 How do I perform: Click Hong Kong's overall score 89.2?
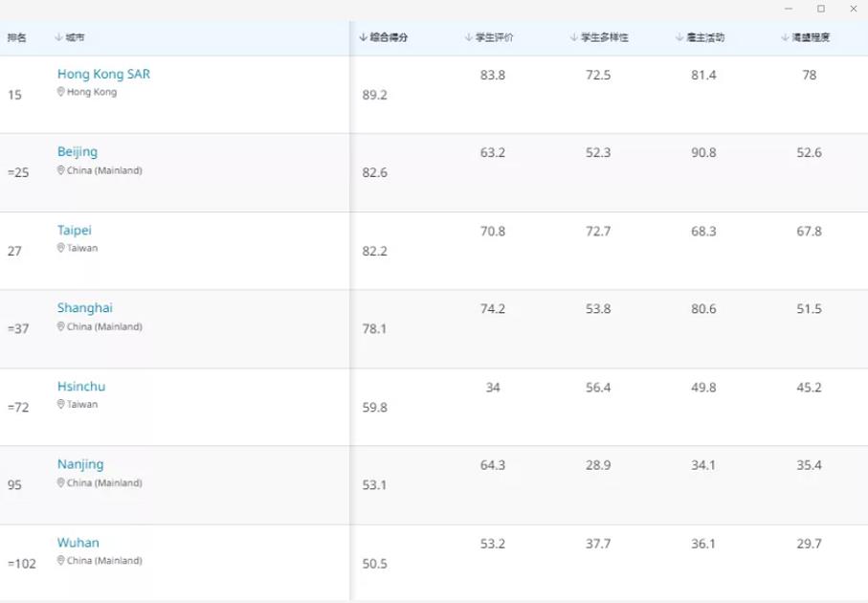375,96
